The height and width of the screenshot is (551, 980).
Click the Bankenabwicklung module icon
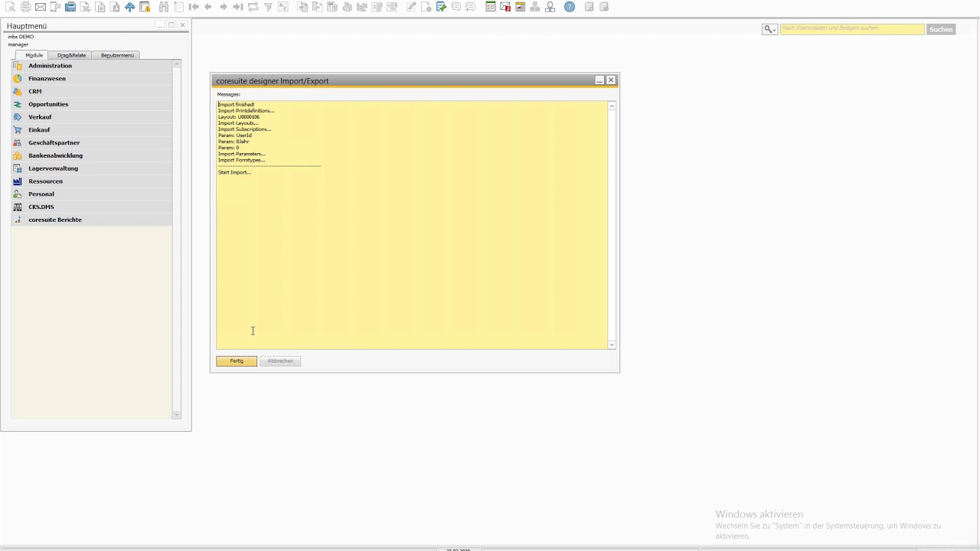(x=18, y=155)
